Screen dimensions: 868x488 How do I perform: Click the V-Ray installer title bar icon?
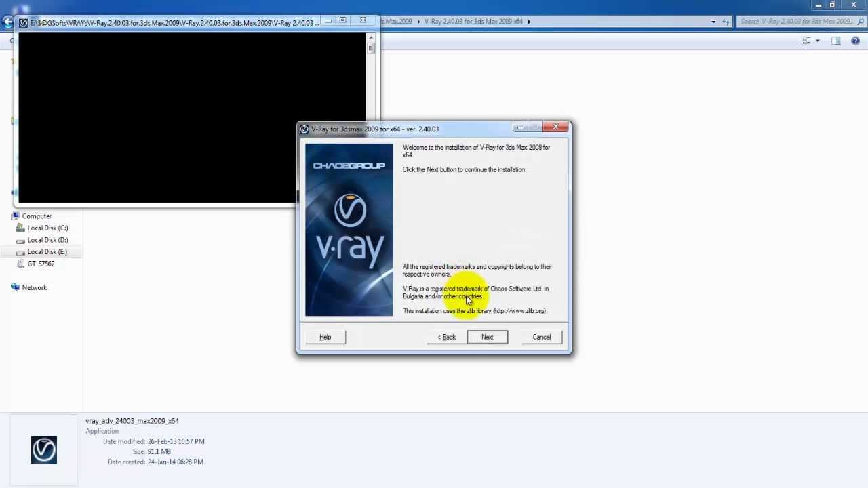pos(304,129)
